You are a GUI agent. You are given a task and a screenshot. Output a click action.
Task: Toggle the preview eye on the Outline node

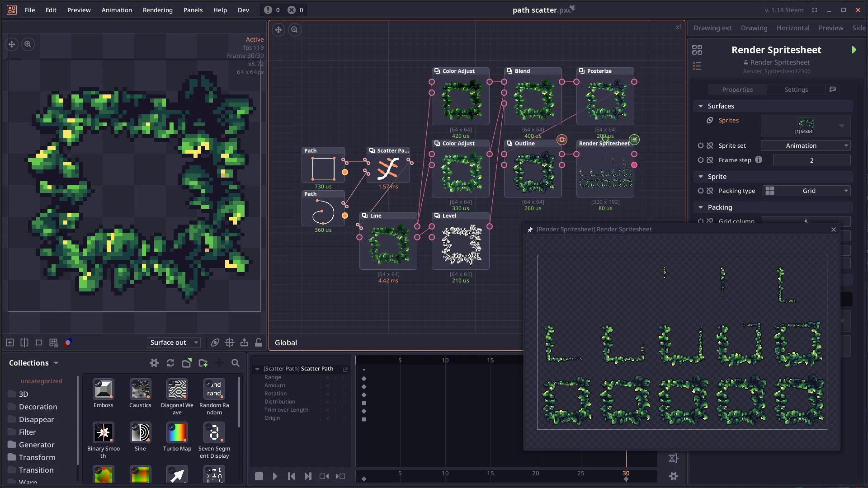click(x=561, y=140)
